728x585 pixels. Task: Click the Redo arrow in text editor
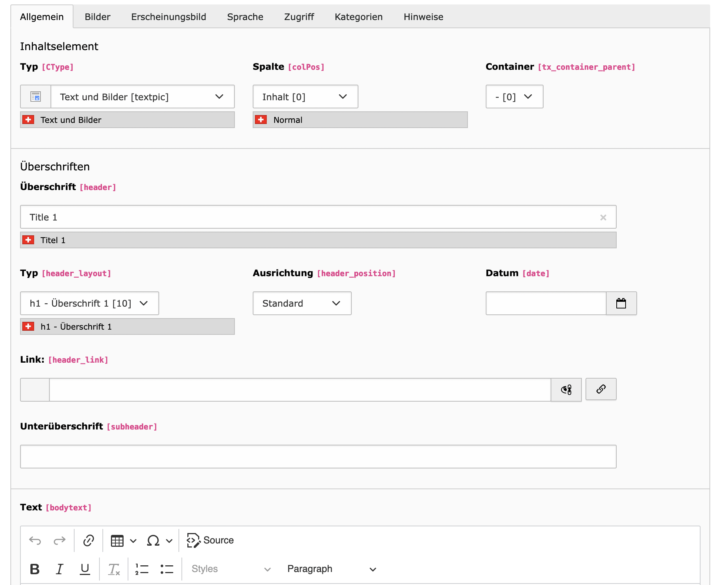(x=59, y=540)
